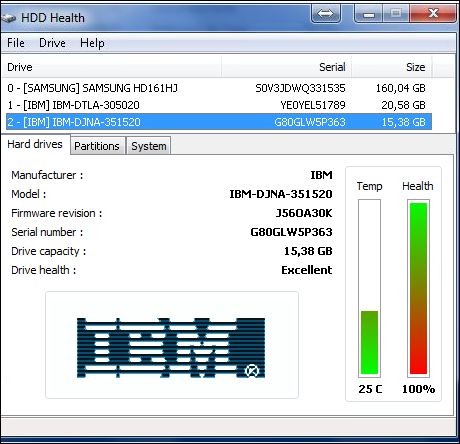Close the HDD Health window
The height and width of the screenshot is (444, 460).
pos(433,14)
